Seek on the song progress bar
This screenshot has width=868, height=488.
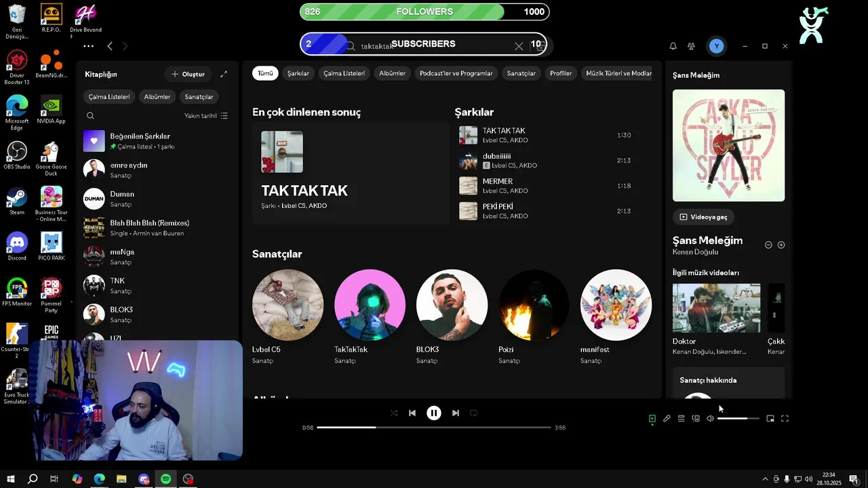(x=434, y=428)
